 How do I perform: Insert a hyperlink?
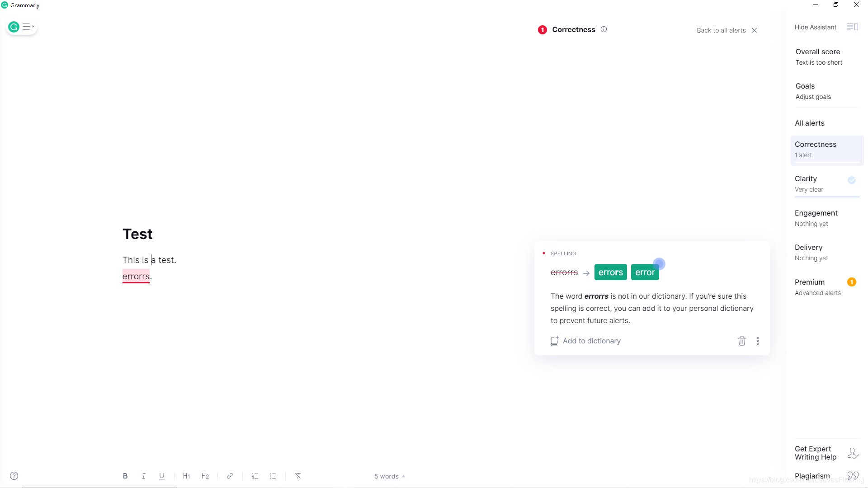coord(230,476)
